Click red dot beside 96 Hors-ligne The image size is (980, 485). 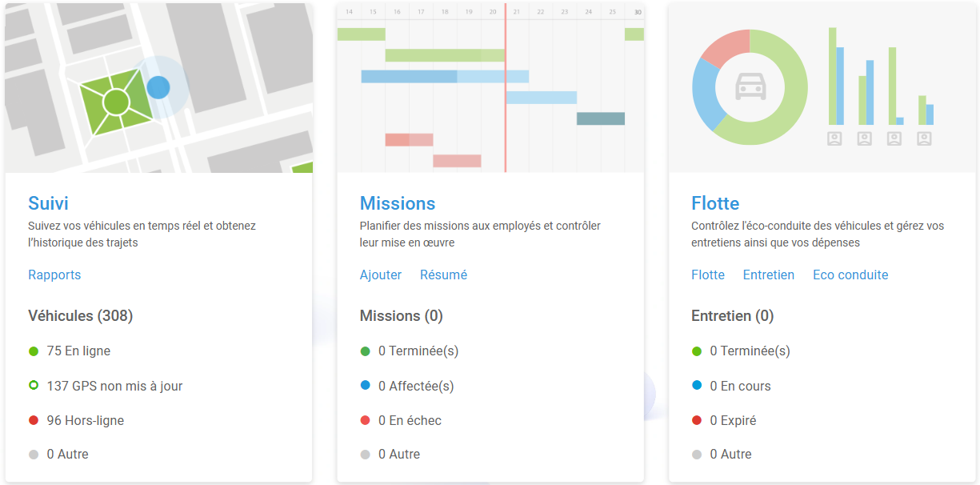coord(34,420)
